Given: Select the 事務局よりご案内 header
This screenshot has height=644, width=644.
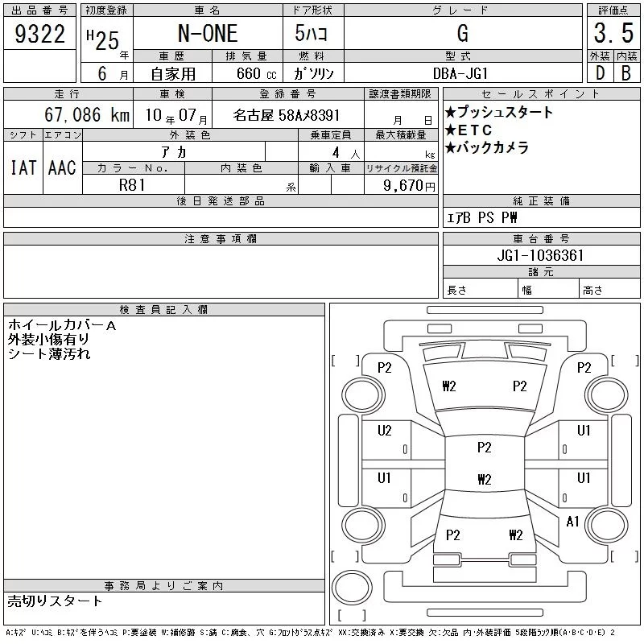Looking at the screenshot, I should click(x=163, y=586).
